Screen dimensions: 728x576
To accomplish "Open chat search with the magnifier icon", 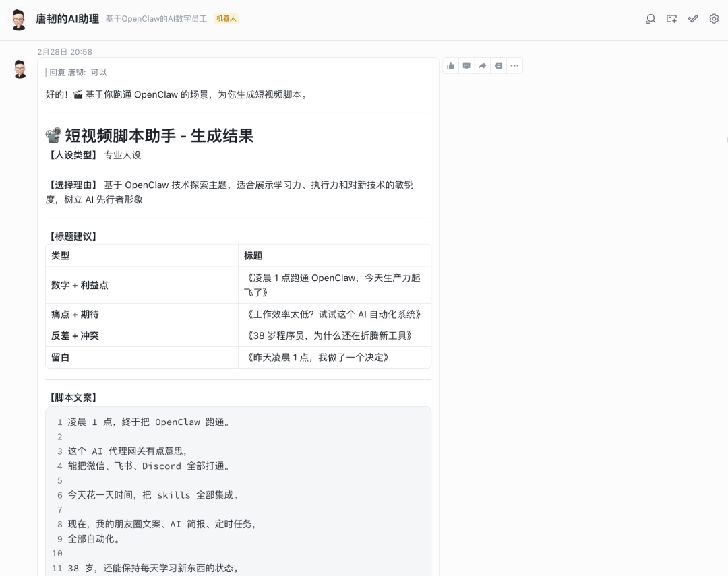I will (650, 19).
